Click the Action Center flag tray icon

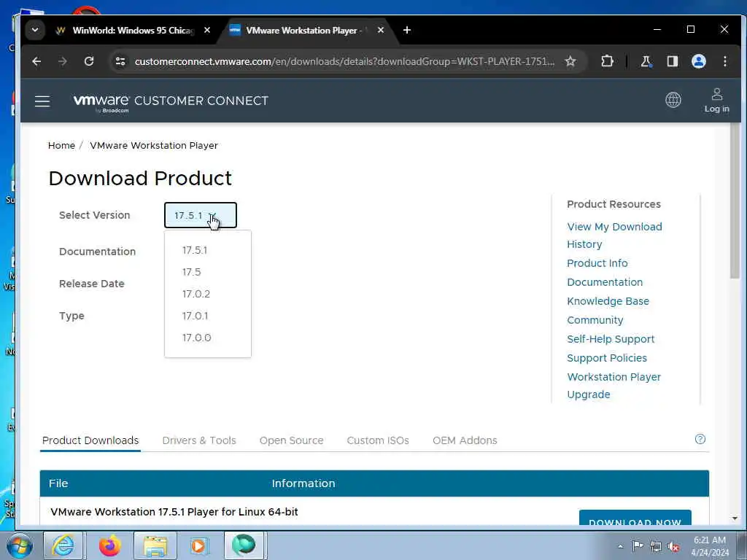tap(638, 545)
